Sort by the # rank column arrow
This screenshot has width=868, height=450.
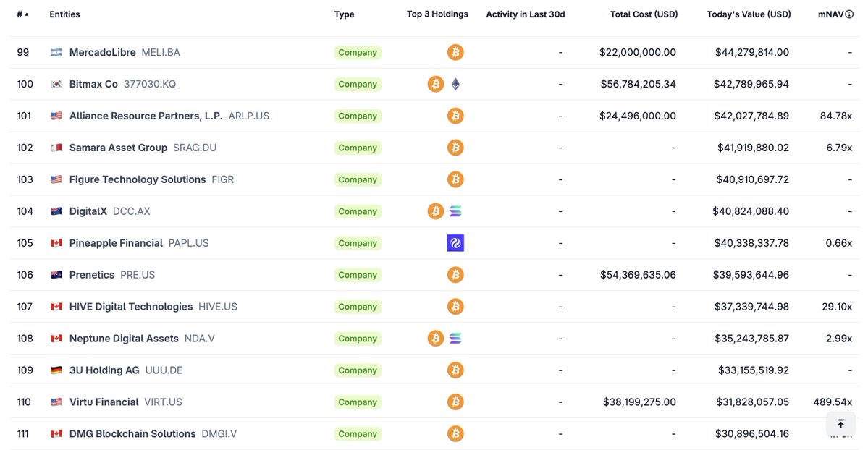coord(27,14)
